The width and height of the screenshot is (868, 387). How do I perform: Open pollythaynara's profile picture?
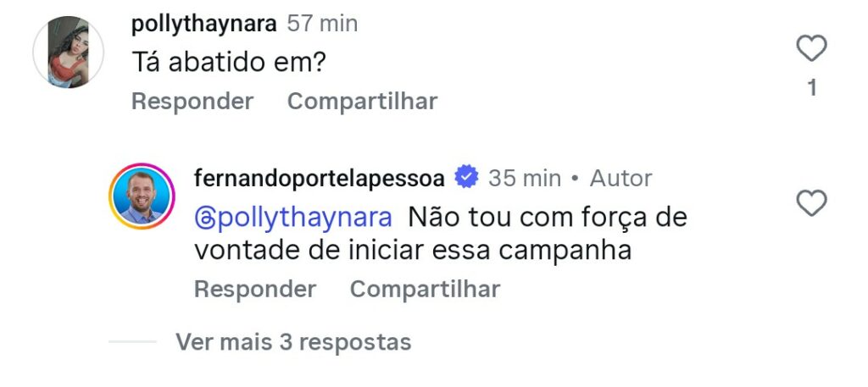(68, 53)
